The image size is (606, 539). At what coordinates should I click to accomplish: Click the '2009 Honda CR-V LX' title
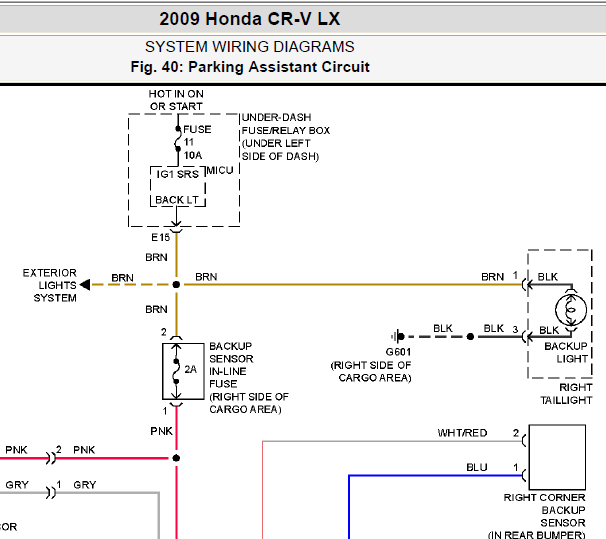[x=250, y=19]
